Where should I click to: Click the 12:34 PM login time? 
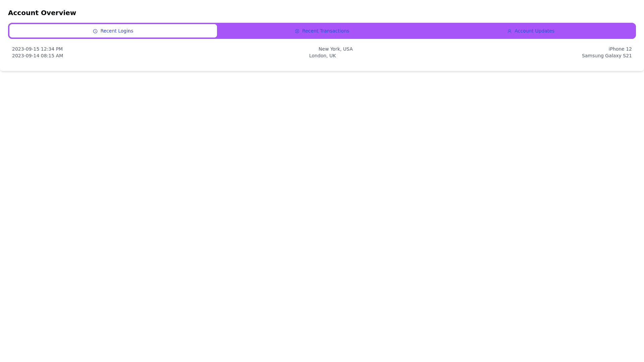(x=52, y=49)
